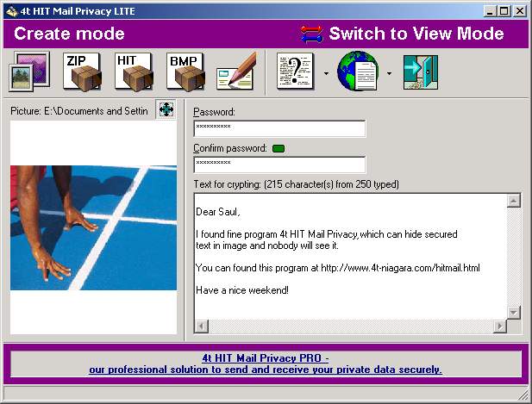Click 'Picture: E:\Documents and Settin' path label
Image resolution: width=532 pixels, height=404 pixels.
click(79, 111)
